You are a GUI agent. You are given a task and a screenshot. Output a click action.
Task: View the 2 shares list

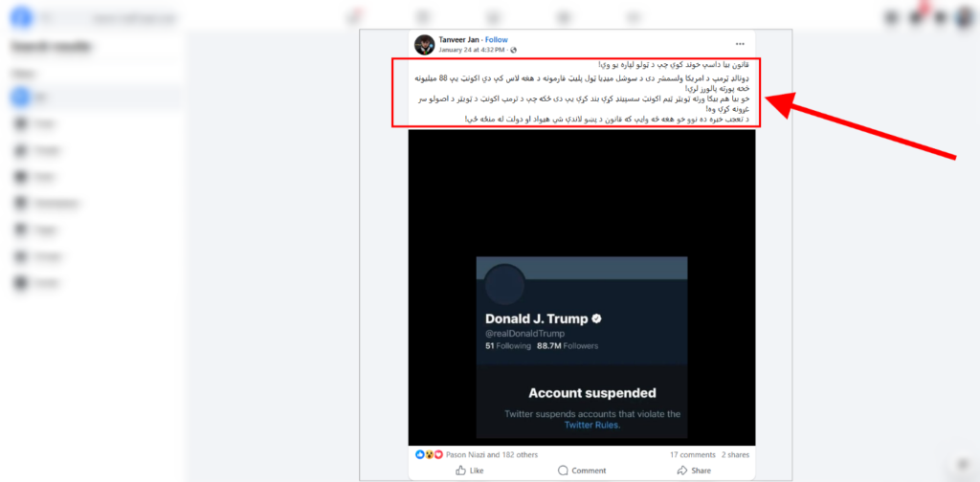tap(735, 454)
